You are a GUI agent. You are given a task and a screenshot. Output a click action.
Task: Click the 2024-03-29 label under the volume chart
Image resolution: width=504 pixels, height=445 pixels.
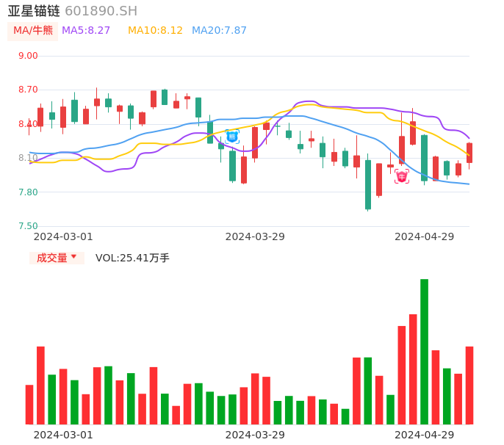254,435
